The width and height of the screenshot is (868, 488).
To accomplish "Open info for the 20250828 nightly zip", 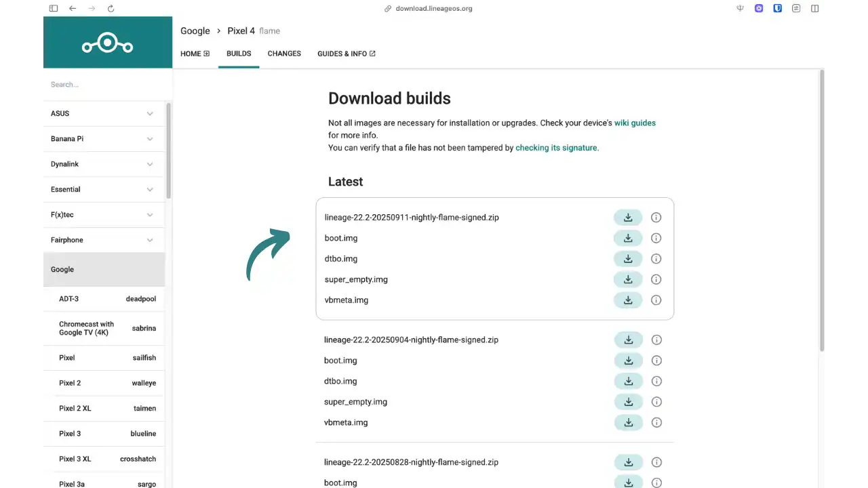I will (656, 462).
